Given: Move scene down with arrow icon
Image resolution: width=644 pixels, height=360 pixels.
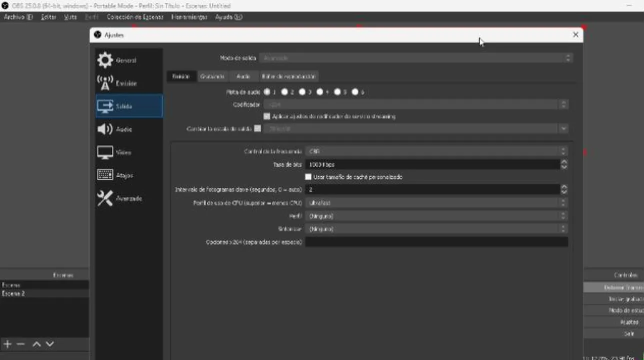Looking at the screenshot, I should [x=49, y=344].
